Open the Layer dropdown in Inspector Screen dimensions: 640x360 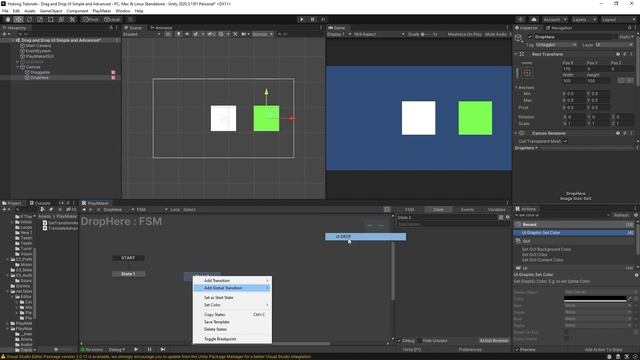pyautogui.click(x=613, y=44)
